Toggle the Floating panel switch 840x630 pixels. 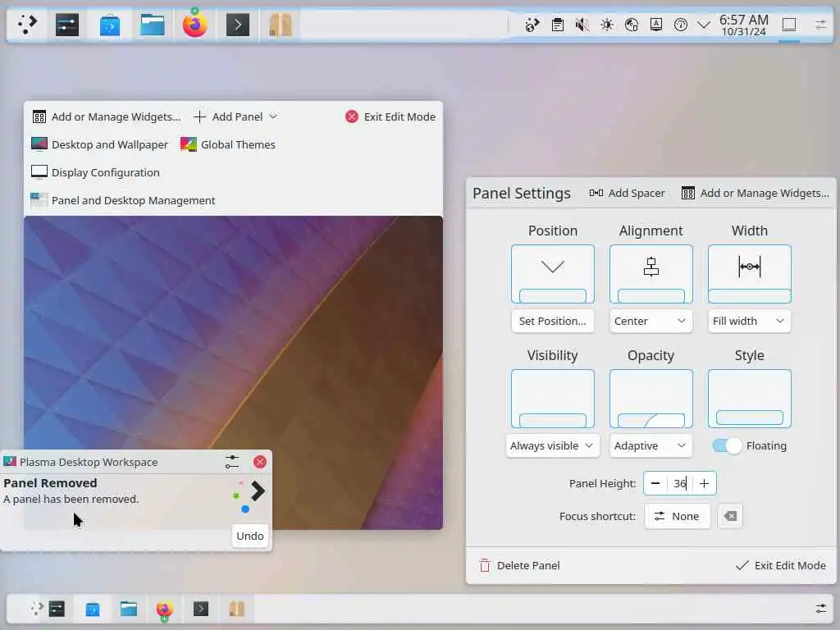727,445
